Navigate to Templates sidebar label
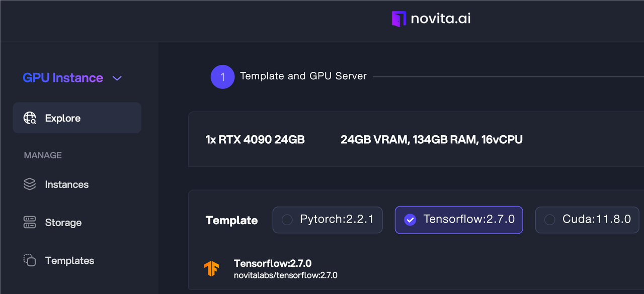 69,261
